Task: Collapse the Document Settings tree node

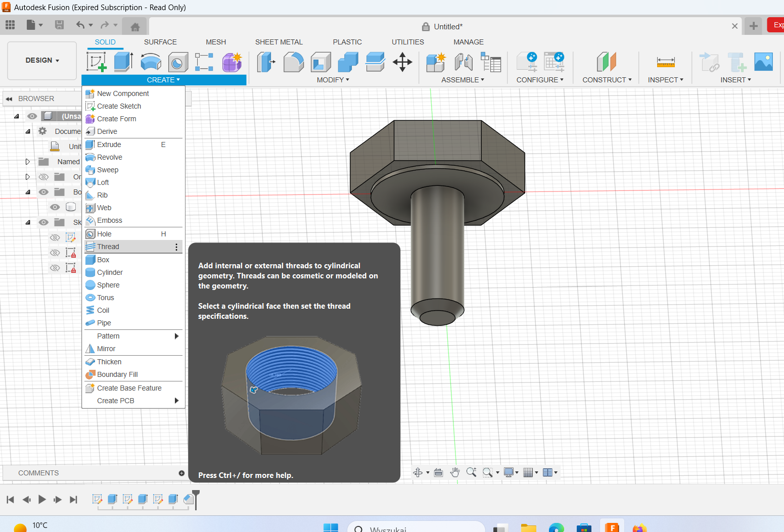Action: 28,131
